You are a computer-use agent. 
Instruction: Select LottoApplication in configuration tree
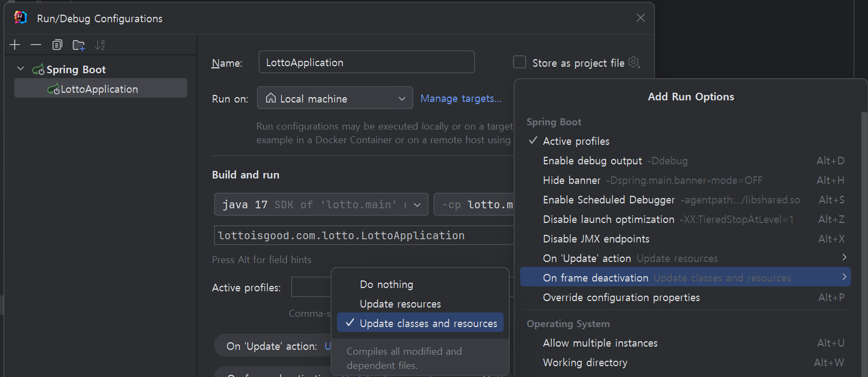tap(101, 88)
